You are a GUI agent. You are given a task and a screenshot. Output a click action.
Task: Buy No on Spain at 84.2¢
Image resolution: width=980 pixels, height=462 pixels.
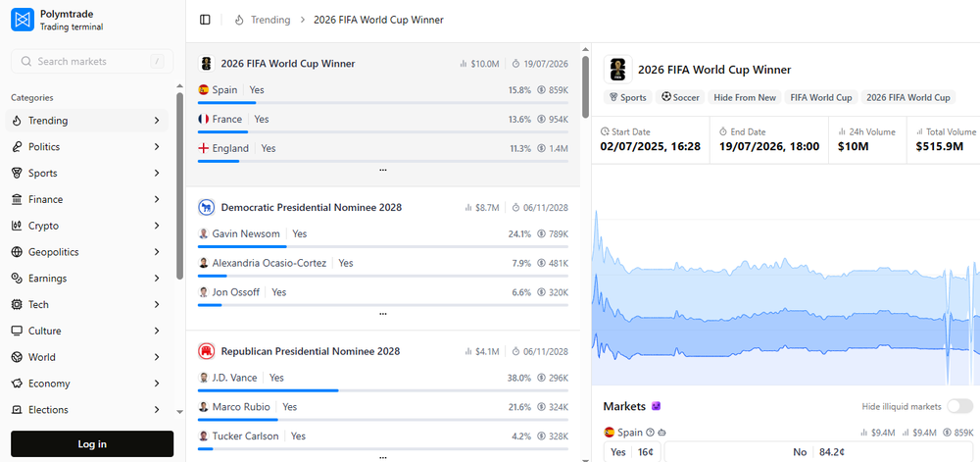(819, 452)
